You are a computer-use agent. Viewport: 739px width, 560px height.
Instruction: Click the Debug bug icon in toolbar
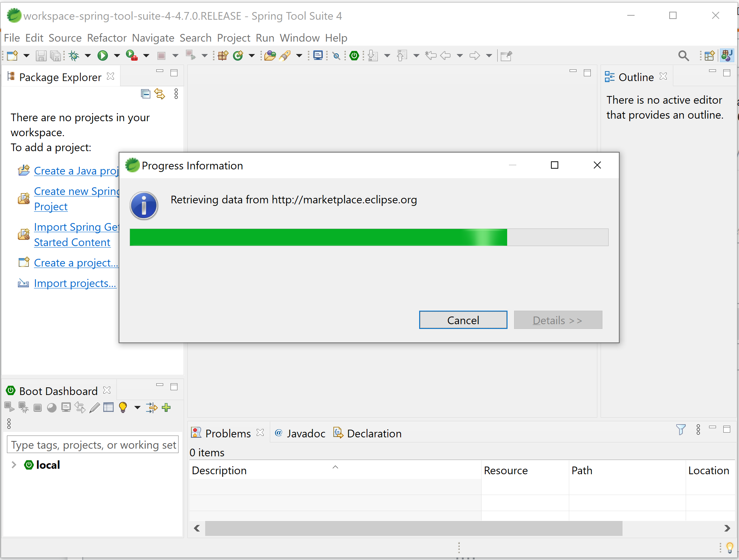[x=74, y=55]
